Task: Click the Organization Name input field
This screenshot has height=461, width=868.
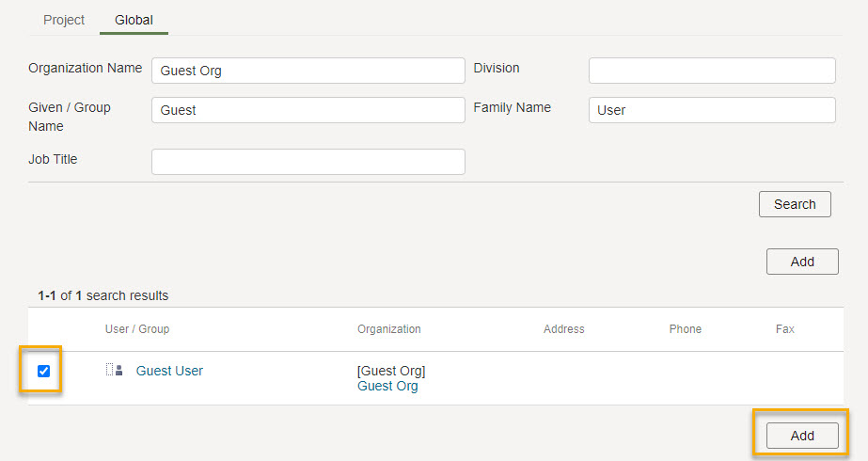Action: (x=308, y=71)
